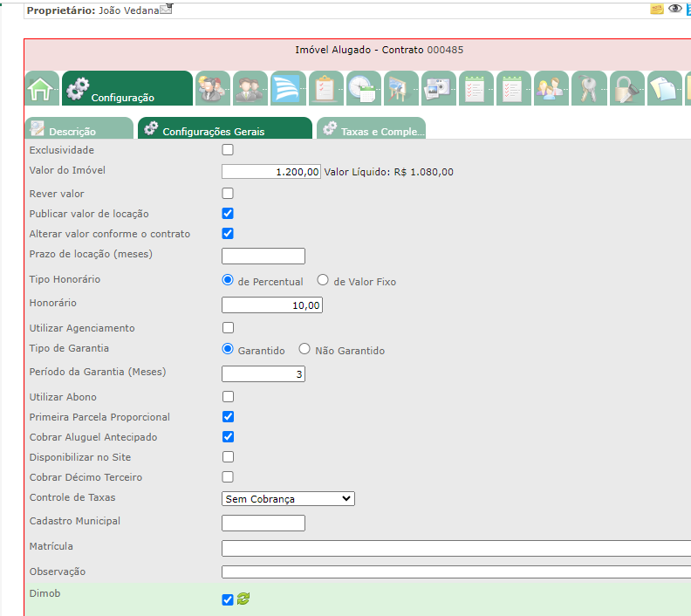Enable Cobrar Décimo Terceiro checkbox
The width and height of the screenshot is (691, 616).
click(228, 476)
